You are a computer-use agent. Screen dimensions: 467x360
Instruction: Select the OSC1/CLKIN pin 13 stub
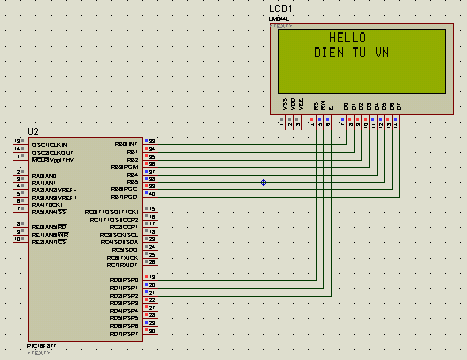click(21, 145)
